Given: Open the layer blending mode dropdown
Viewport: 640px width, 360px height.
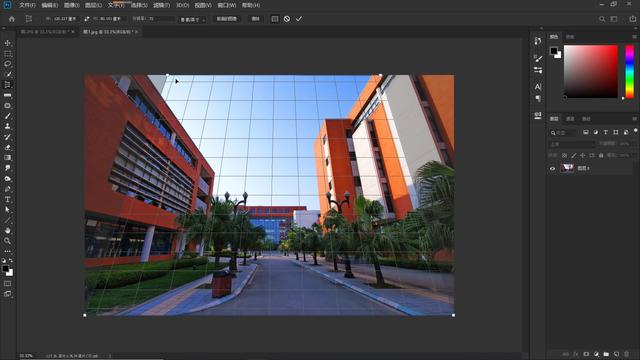Looking at the screenshot, I should click(571, 144).
